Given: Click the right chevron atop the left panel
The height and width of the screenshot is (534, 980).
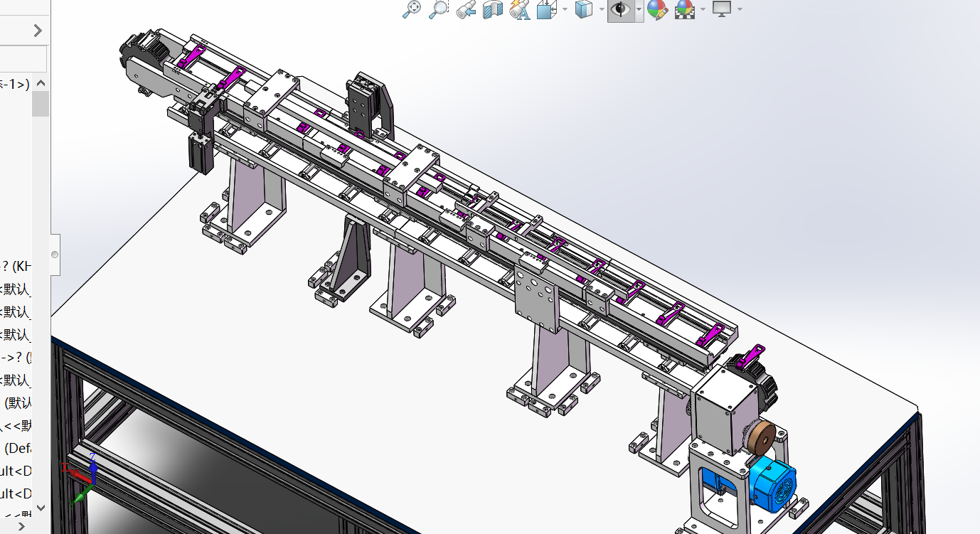Looking at the screenshot, I should [38, 31].
